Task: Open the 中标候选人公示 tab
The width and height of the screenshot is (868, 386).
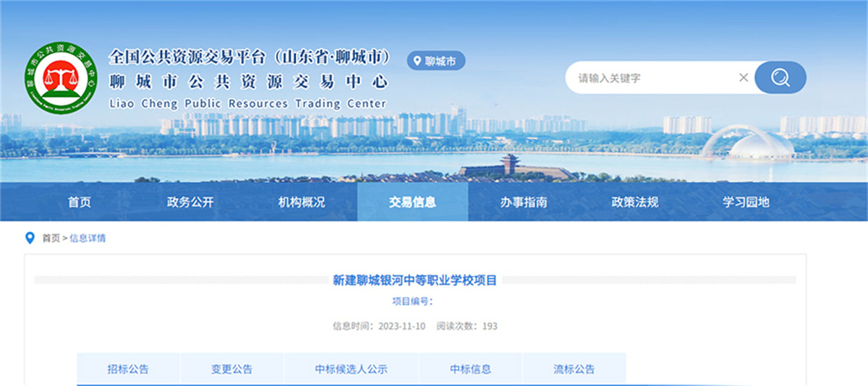Action: point(351,369)
